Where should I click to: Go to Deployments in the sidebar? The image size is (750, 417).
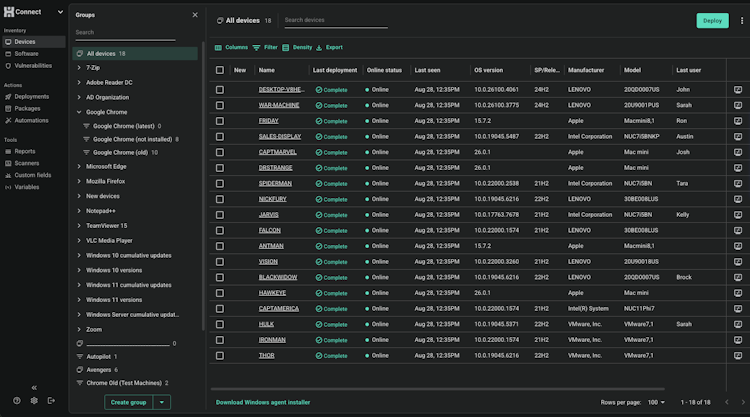click(x=32, y=97)
